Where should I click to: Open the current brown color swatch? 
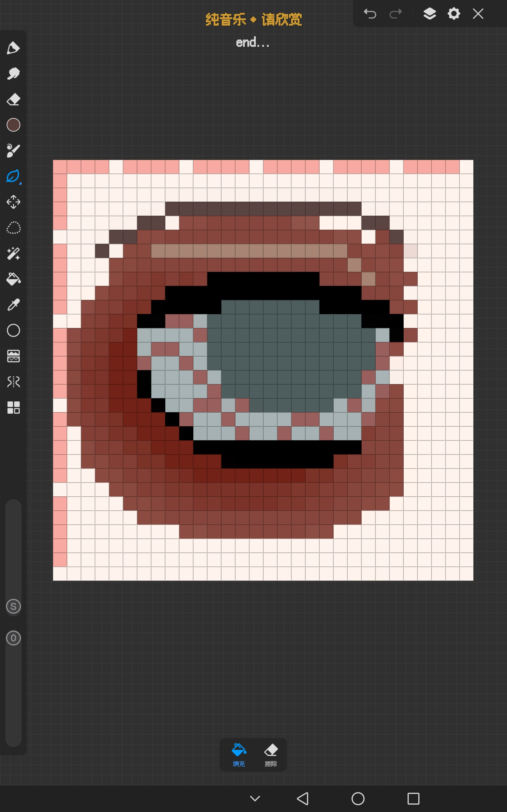(x=13, y=125)
